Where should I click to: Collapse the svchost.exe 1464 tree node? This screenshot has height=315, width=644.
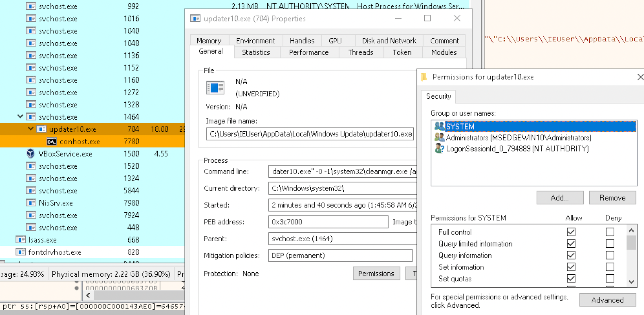(20, 116)
